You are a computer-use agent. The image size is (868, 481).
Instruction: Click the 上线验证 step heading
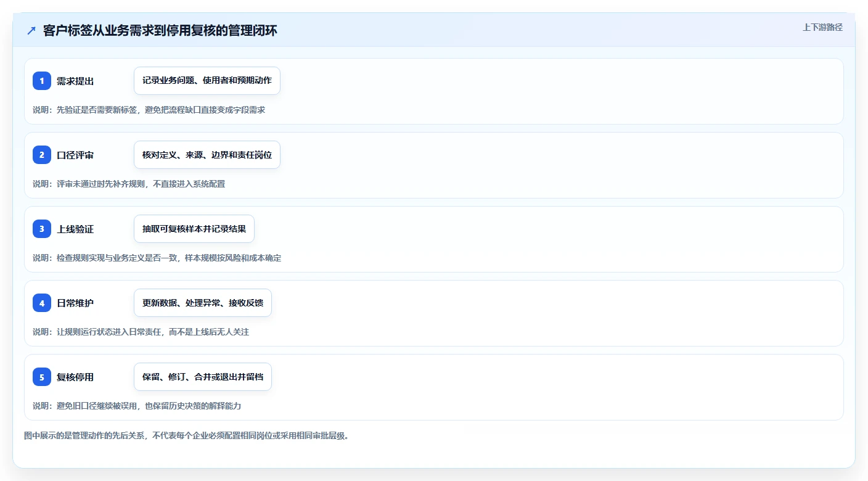(x=75, y=229)
